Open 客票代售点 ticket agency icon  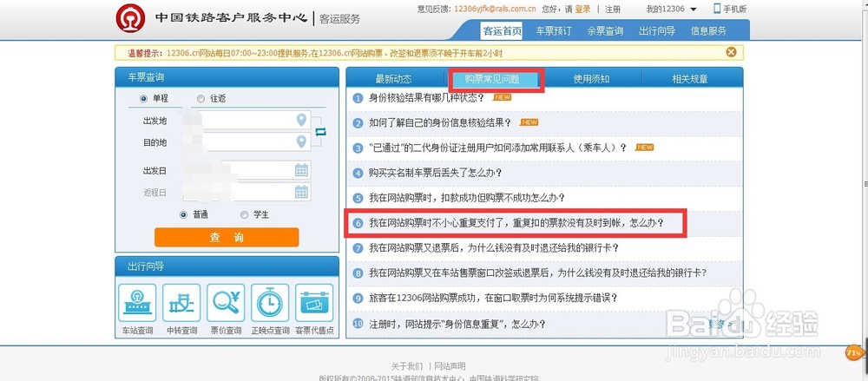[x=314, y=302]
